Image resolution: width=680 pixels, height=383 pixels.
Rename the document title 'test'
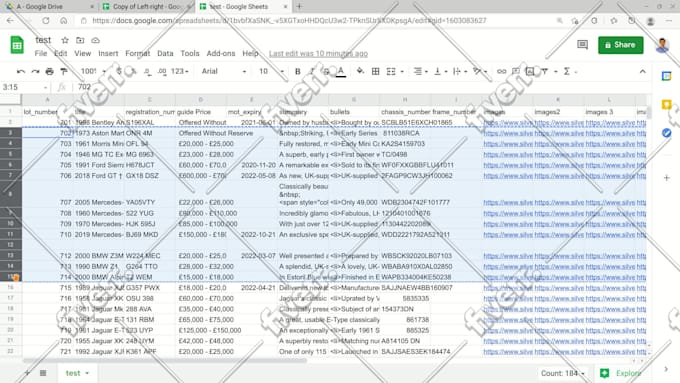pyautogui.click(x=43, y=40)
